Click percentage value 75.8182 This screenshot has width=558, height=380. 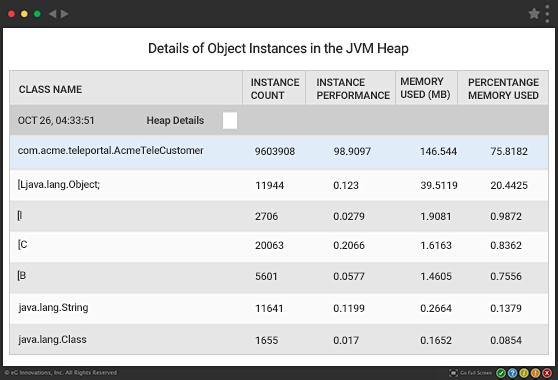(509, 152)
